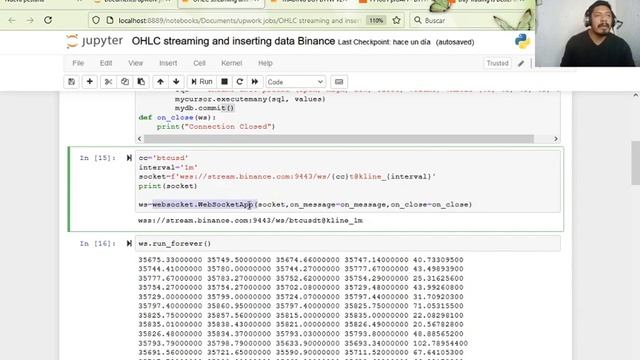This screenshot has width=640, height=360.
Task: Click the pencil edit icon near Trusted
Action: (521, 63)
